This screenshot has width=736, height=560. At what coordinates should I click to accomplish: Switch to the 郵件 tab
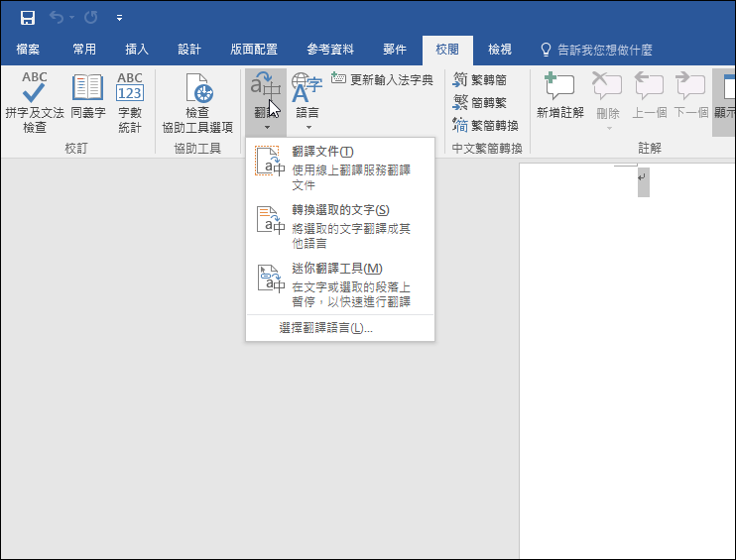tap(395, 50)
